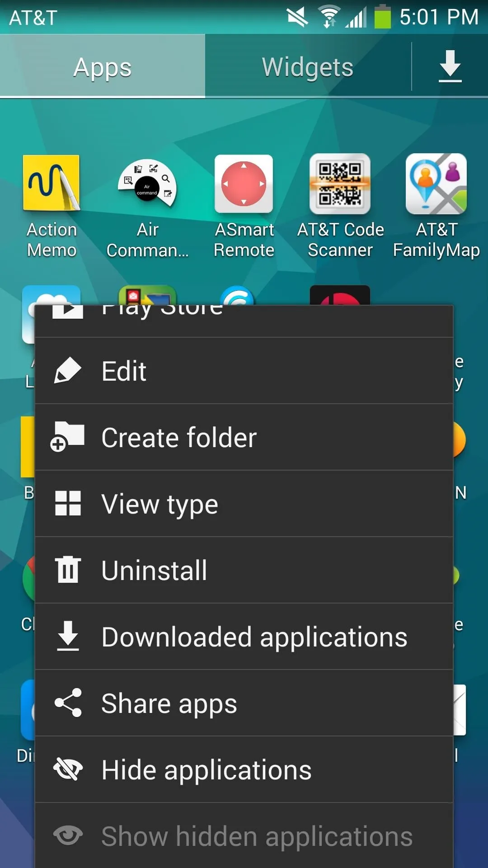Tap the 5:01 PM clock

[439, 17]
